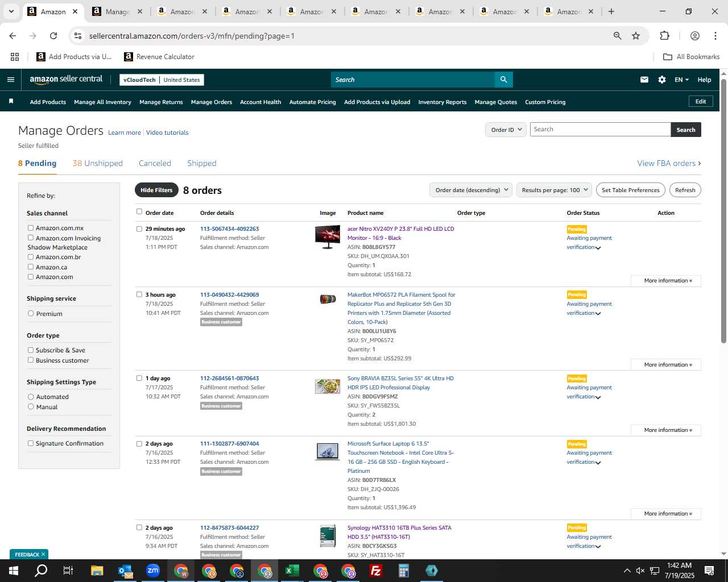This screenshot has width=728, height=582.
Task: Open Order date (descending) sort dropdown
Action: 471,190
